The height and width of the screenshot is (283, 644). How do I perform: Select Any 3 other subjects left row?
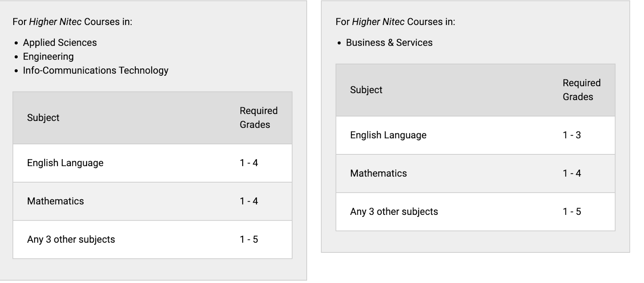point(153,239)
